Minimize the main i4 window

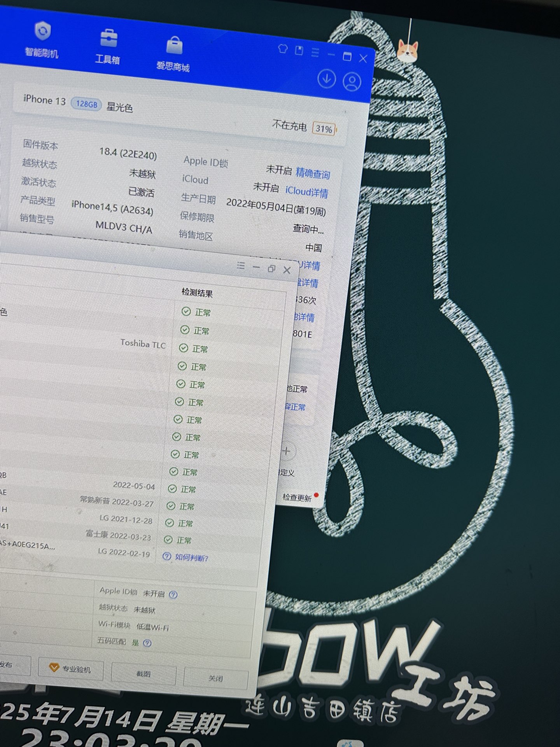coord(331,54)
